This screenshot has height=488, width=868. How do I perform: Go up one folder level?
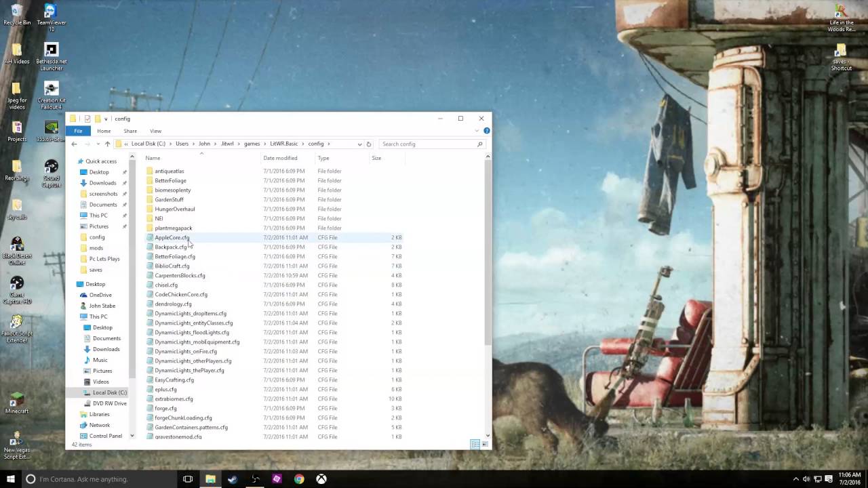pos(107,144)
